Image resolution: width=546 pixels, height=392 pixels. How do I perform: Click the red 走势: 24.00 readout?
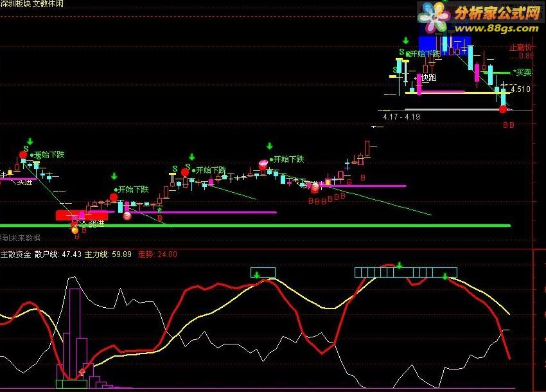click(x=157, y=254)
